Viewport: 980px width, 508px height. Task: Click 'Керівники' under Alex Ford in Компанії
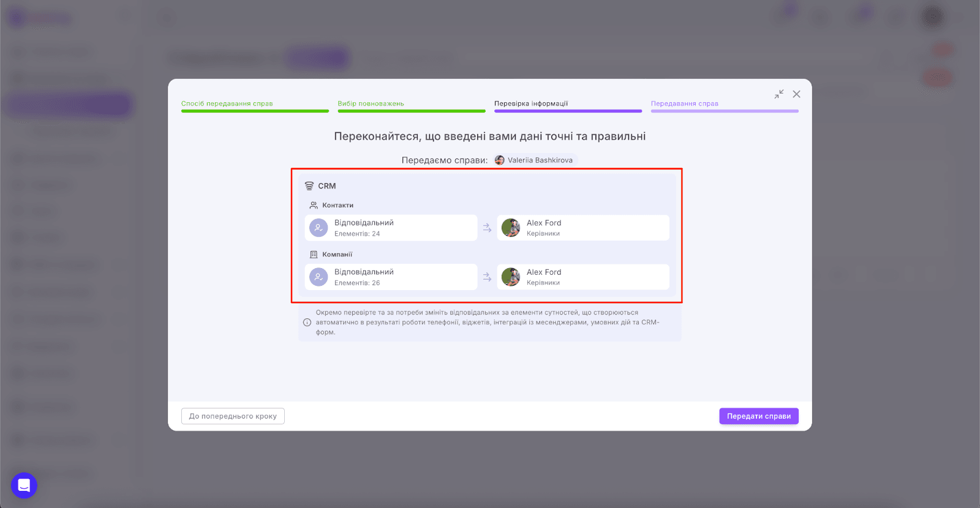pos(543,283)
